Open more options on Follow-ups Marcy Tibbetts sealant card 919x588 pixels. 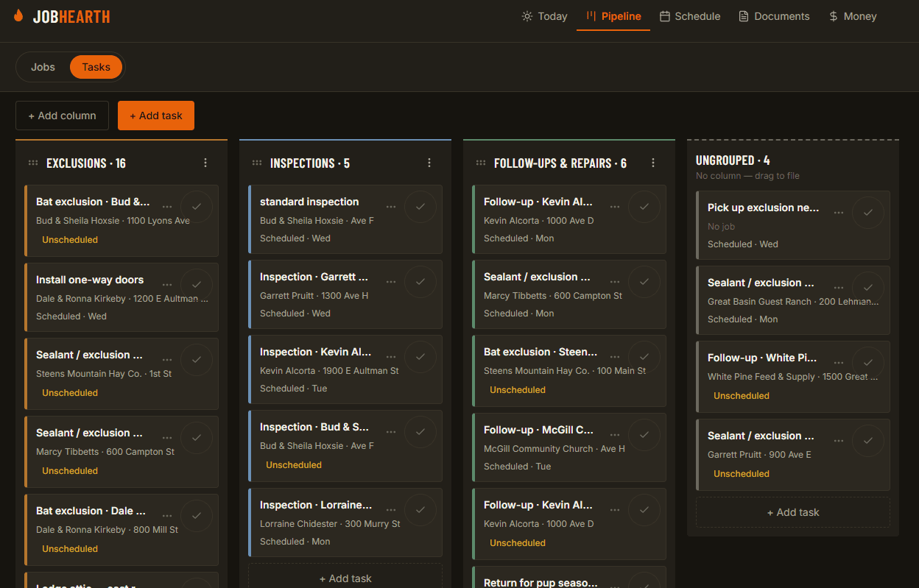(x=616, y=282)
